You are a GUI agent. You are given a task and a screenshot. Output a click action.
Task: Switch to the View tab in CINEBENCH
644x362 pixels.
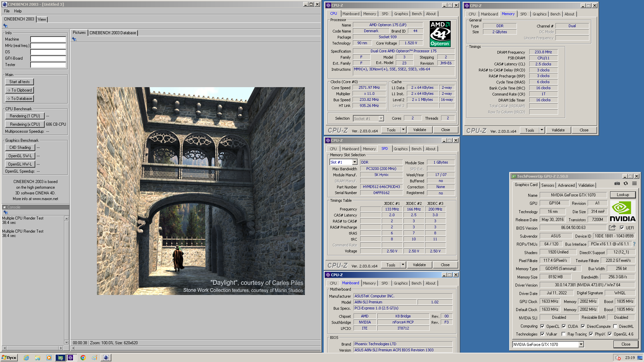pyautogui.click(x=42, y=19)
